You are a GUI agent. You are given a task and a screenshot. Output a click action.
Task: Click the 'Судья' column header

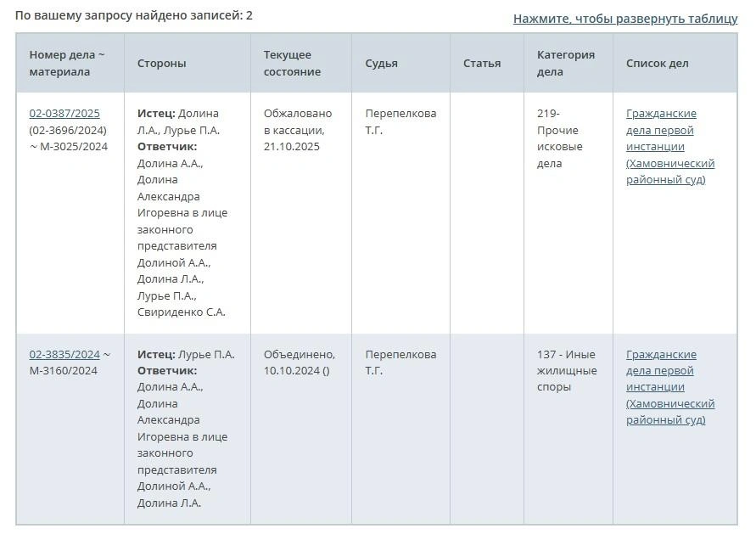point(382,64)
